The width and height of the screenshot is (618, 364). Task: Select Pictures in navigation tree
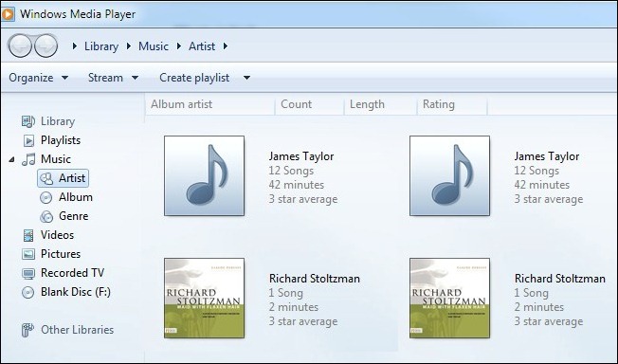click(x=61, y=254)
